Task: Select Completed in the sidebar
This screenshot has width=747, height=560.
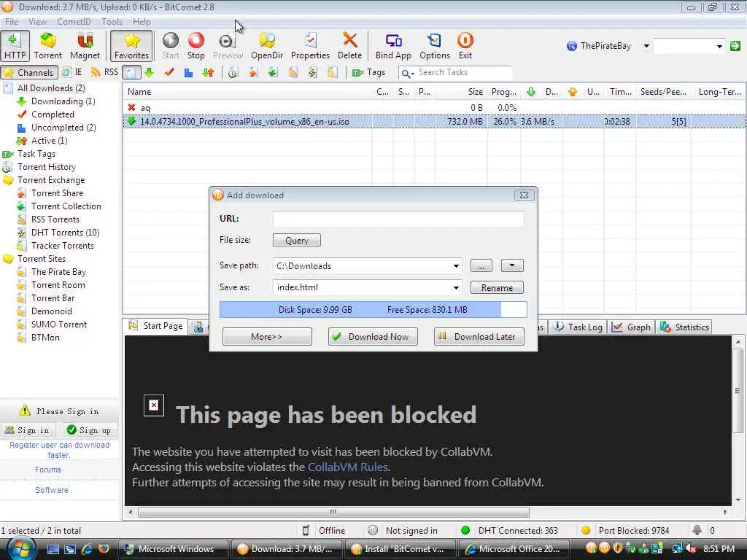Action: [x=53, y=114]
